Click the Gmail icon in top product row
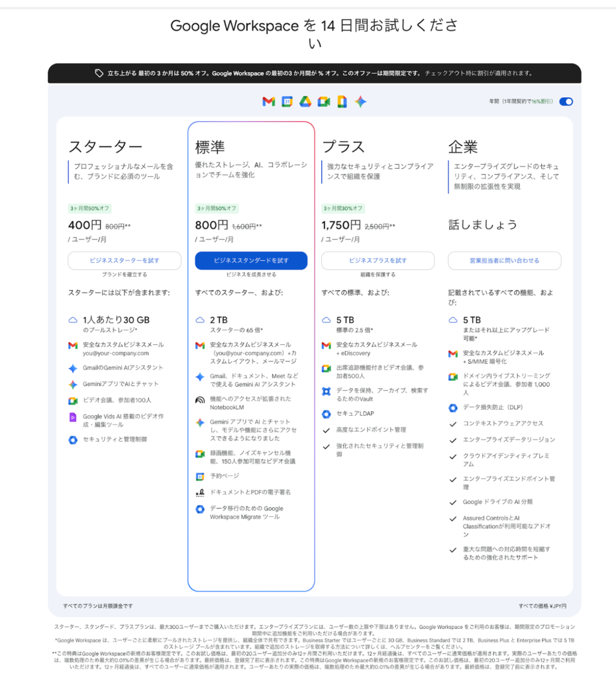This screenshot has height=678, width=616. (x=268, y=101)
